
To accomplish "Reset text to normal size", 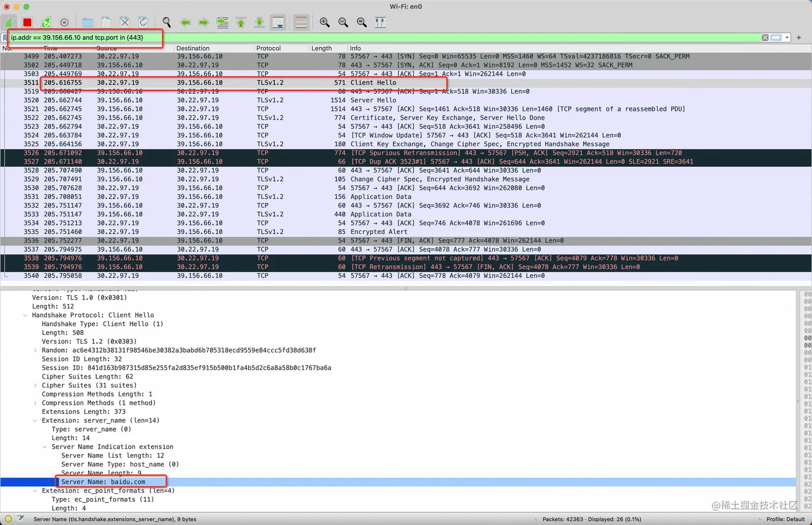I will click(361, 23).
